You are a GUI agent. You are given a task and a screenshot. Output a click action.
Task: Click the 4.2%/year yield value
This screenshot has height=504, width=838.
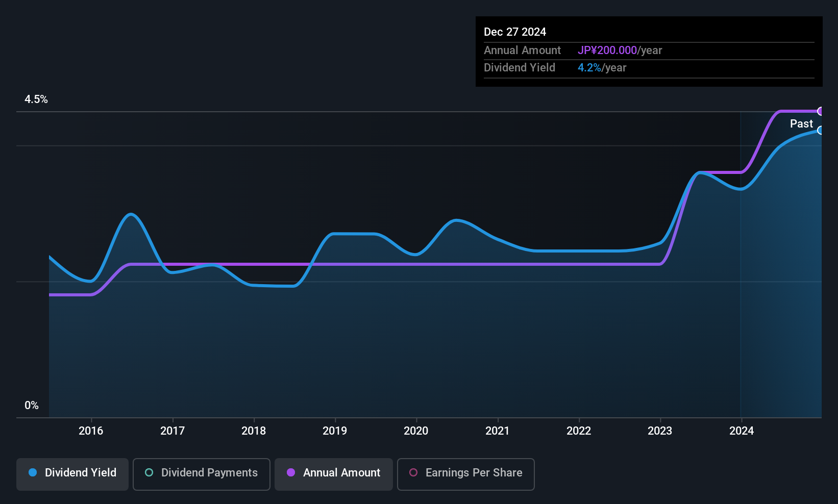pyautogui.click(x=602, y=67)
